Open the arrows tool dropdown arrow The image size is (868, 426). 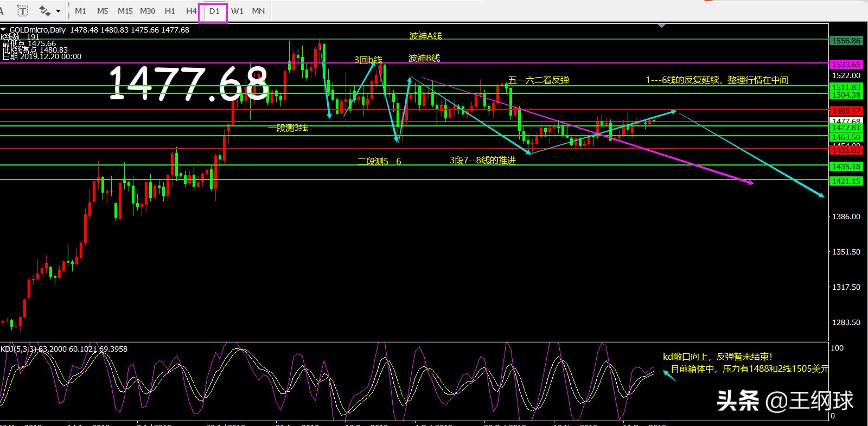pos(58,11)
